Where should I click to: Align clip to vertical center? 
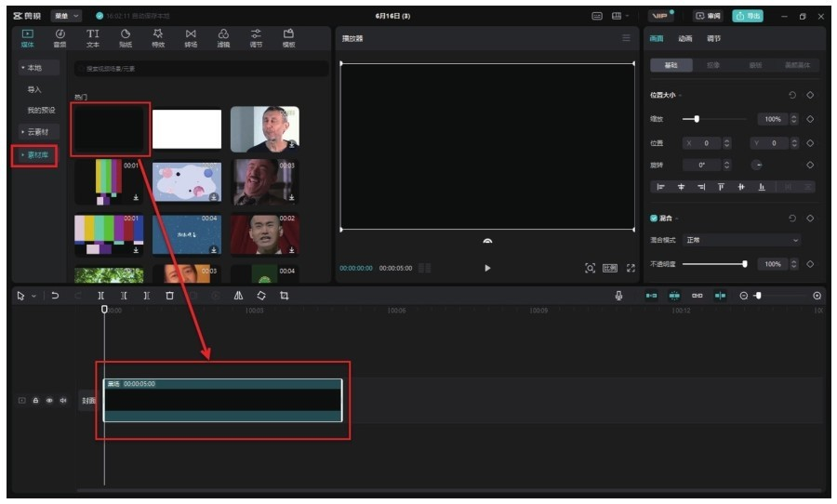point(741,187)
